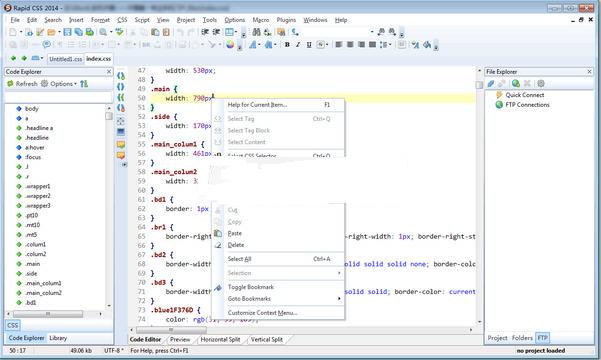Image resolution: width=601 pixels, height=360 pixels.
Task: Open the Open-file folder dropdown arrow
Action: pos(59,33)
